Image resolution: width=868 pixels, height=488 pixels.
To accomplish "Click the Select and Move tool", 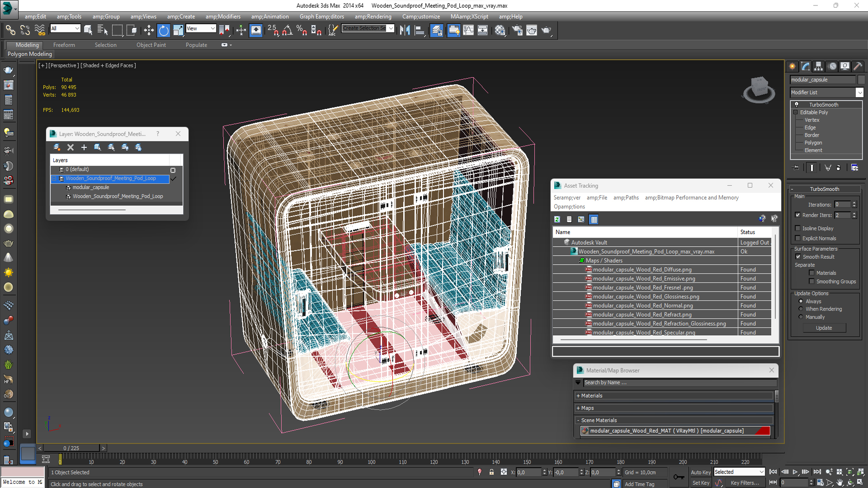I will [148, 30].
